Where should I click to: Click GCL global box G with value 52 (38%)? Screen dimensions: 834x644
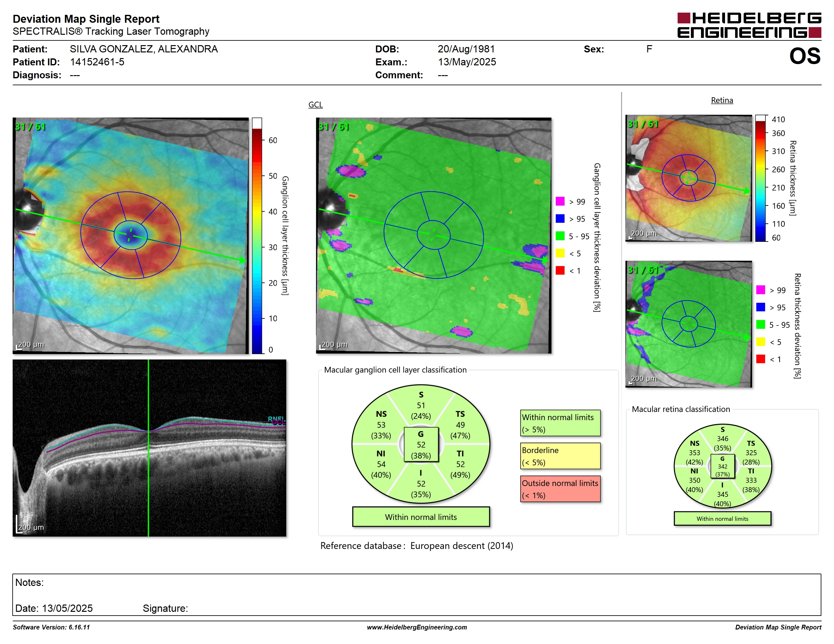(421, 444)
